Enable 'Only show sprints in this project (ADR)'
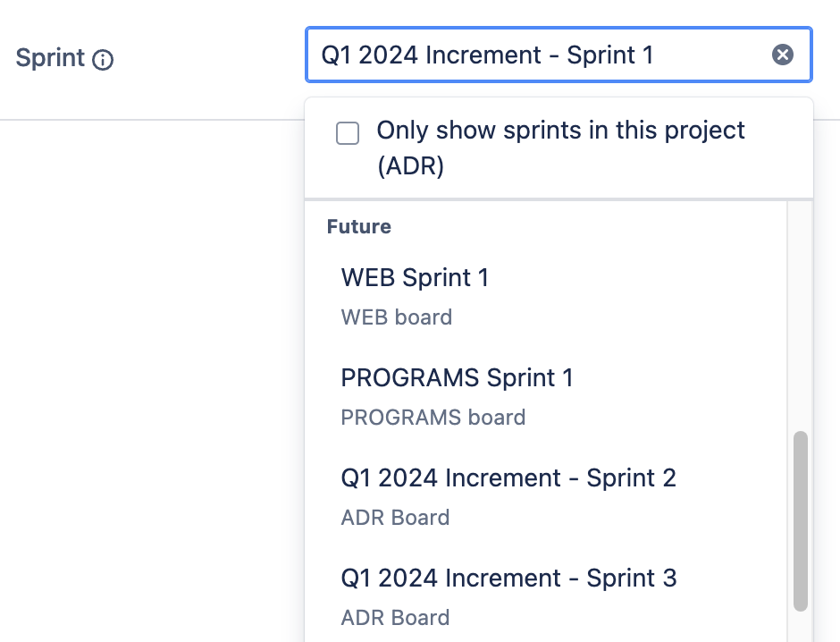The width and height of the screenshot is (840, 642). pyautogui.click(x=348, y=133)
